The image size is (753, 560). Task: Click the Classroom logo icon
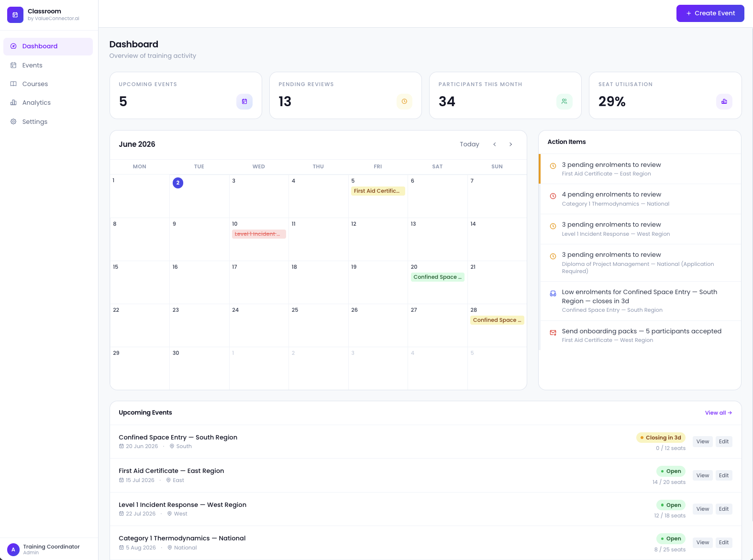15,15
